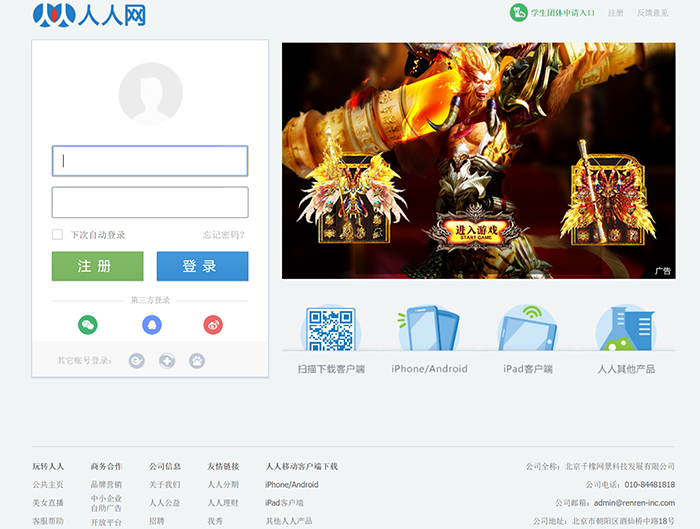Screen dimensions: 700x529
Task: Open 关于我们 footer link
Action: [x=165, y=484]
